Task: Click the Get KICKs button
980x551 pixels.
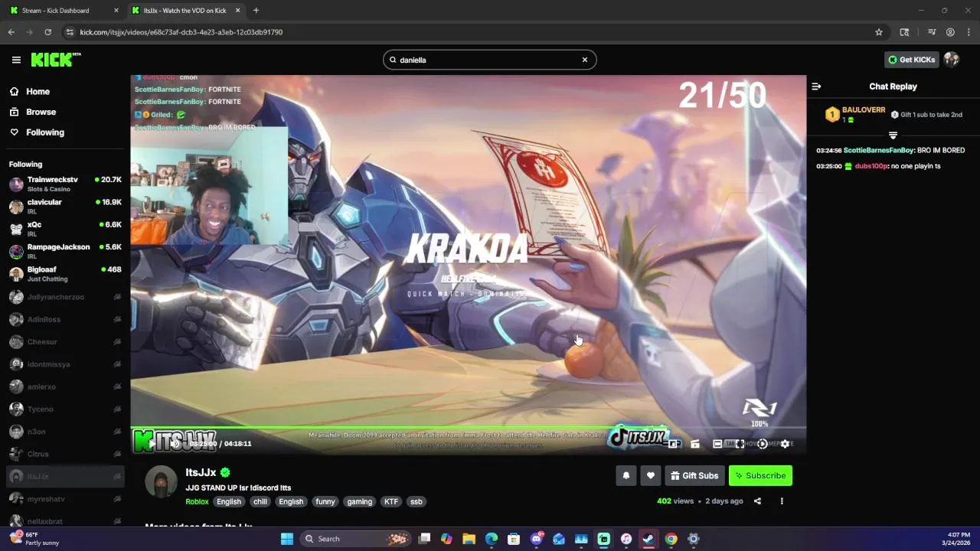Action: 911,60
